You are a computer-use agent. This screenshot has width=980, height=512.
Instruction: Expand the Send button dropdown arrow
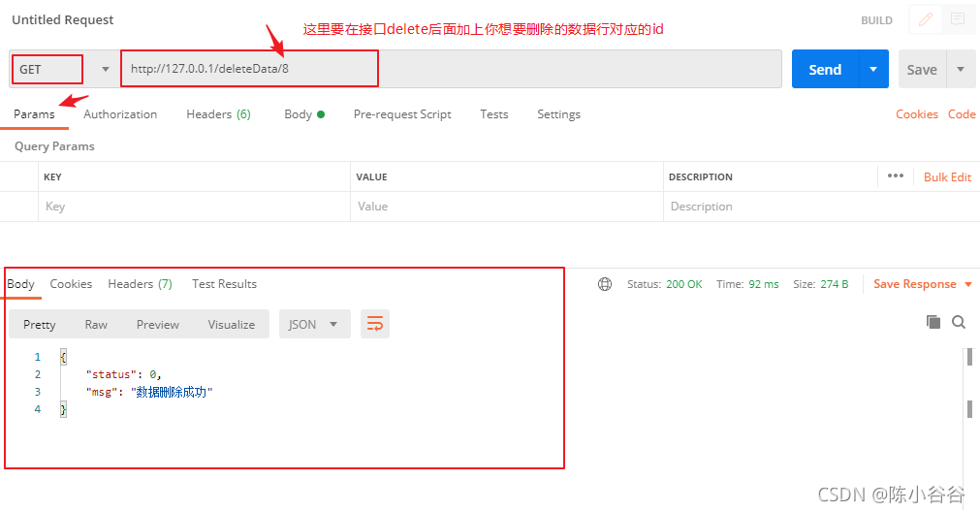pyautogui.click(x=873, y=70)
